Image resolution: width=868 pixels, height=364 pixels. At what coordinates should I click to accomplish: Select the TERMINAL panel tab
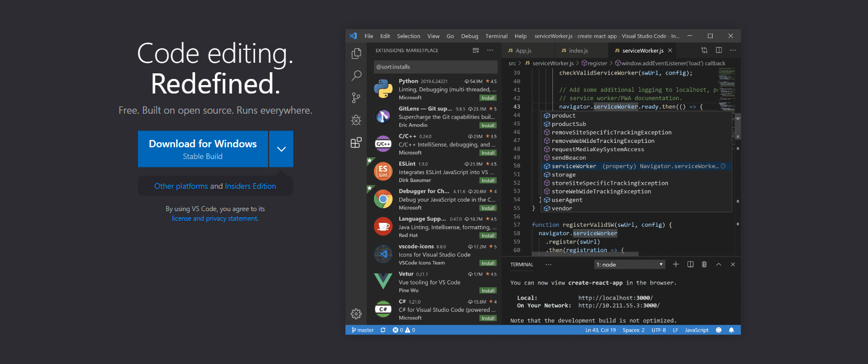(521, 264)
